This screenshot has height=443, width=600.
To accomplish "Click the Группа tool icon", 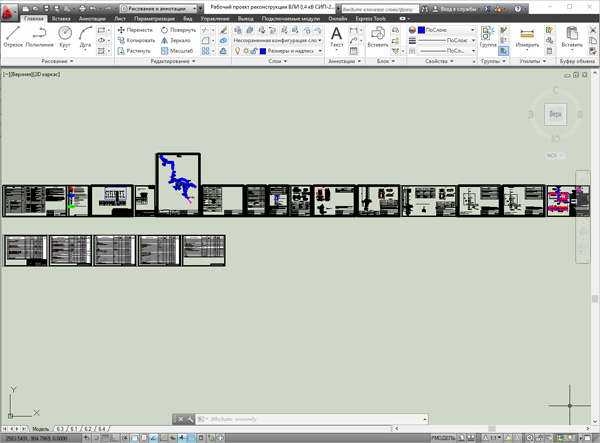I will (488, 37).
